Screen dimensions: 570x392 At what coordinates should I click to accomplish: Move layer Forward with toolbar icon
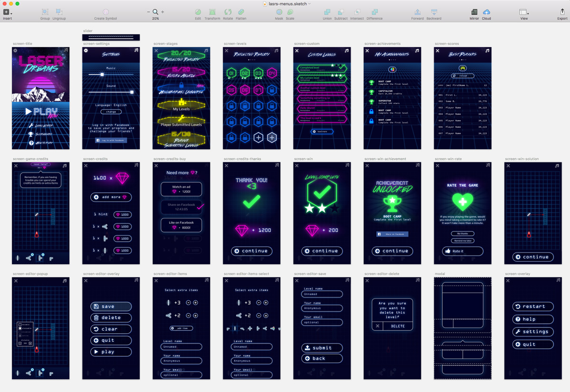[418, 12]
